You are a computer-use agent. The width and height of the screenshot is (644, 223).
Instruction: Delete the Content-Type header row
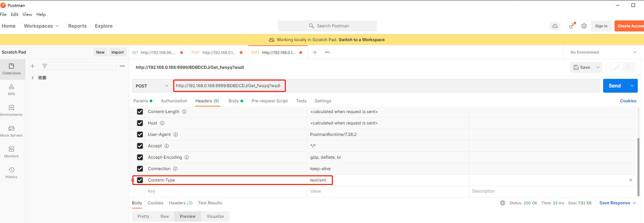[x=630, y=180]
